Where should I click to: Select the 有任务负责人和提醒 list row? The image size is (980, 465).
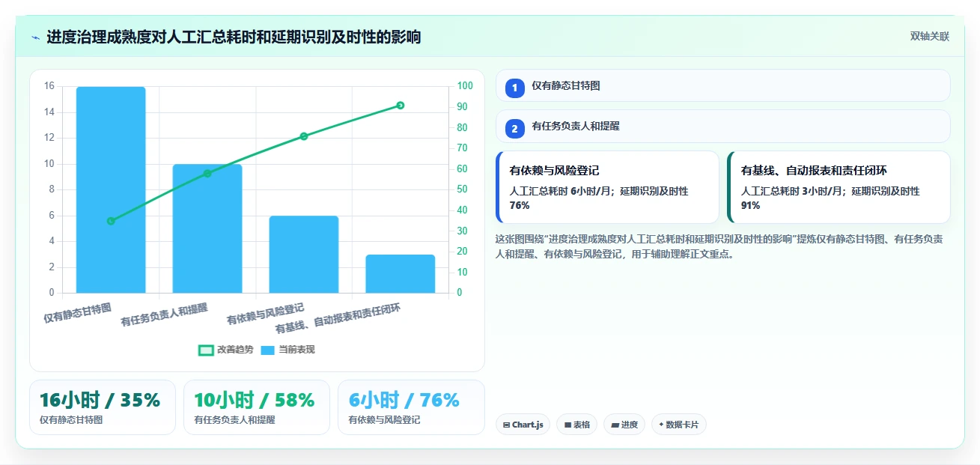click(722, 126)
